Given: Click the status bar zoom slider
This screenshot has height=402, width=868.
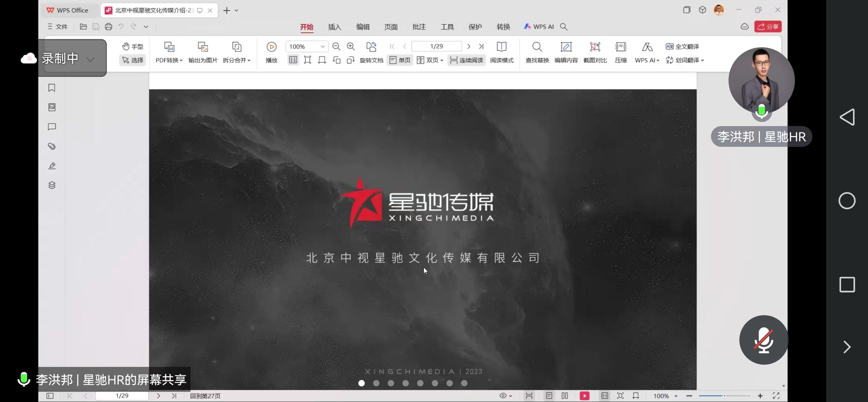Looking at the screenshot, I should pyautogui.click(x=724, y=396).
